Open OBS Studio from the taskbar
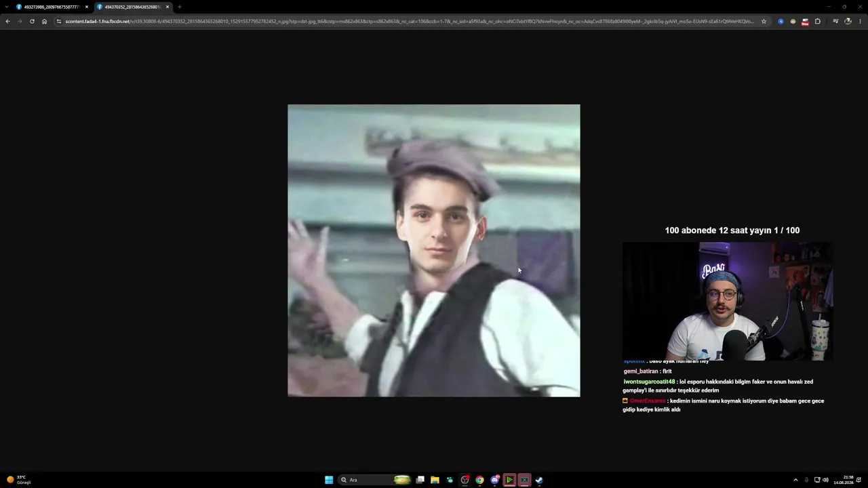Image resolution: width=868 pixels, height=488 pixels. pos(465,480)
